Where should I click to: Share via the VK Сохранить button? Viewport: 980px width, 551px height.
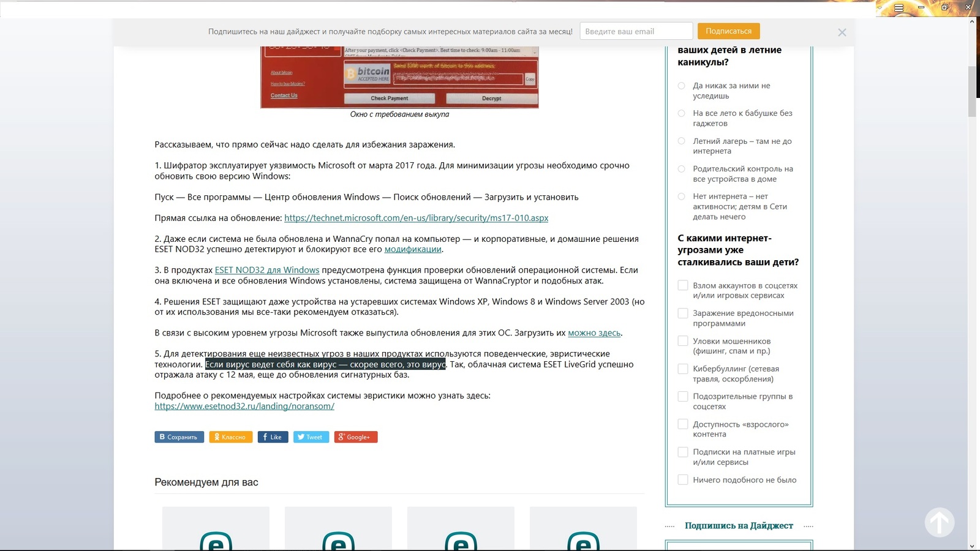[179, 437]
